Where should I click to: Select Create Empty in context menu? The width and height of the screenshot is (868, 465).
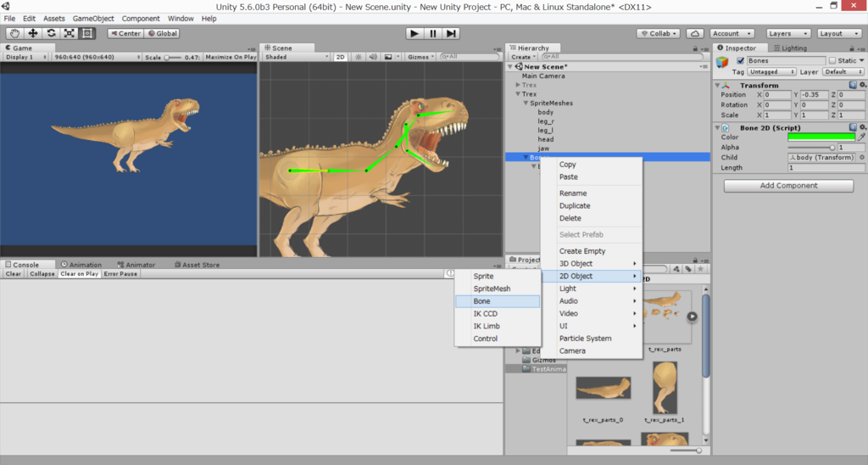coord(591,251)
